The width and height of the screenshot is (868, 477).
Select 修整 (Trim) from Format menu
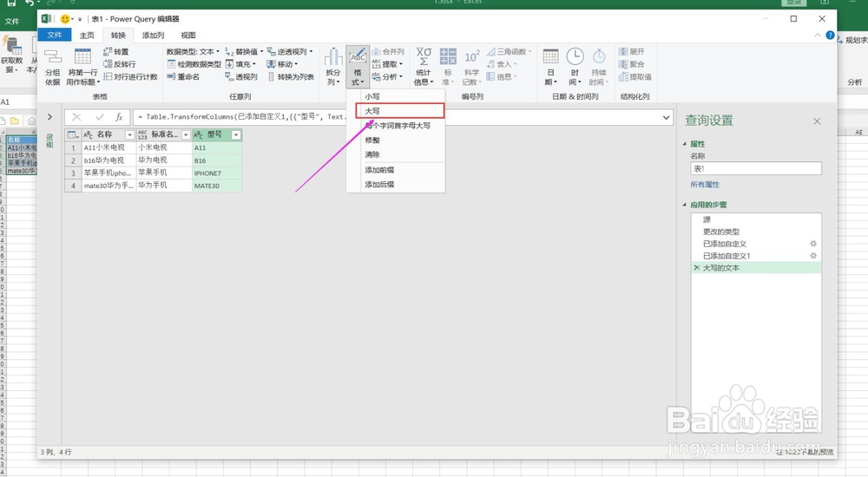[396, 140]
